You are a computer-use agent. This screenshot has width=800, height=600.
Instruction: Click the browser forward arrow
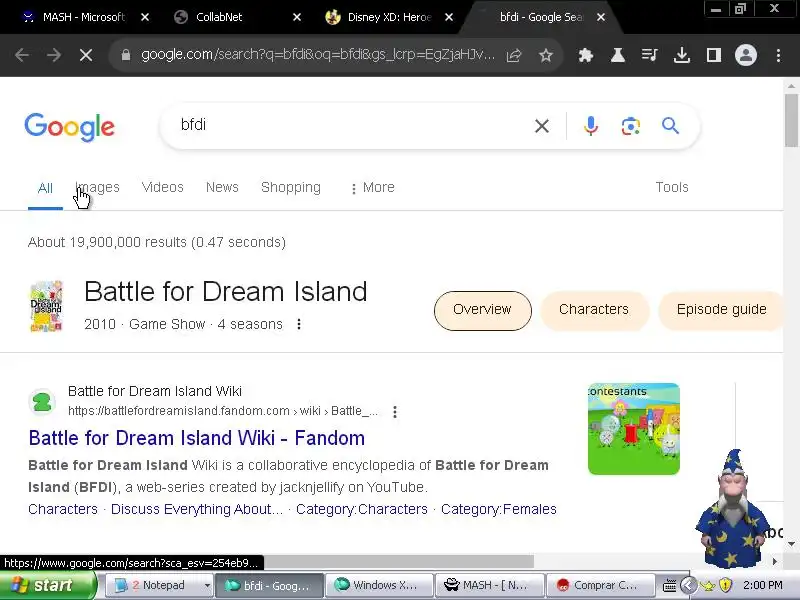point(54,55)
